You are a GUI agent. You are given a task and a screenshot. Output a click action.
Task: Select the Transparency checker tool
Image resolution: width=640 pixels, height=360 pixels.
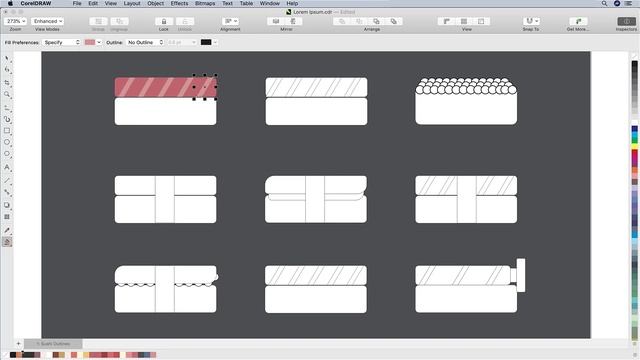(x=7, y=217)
